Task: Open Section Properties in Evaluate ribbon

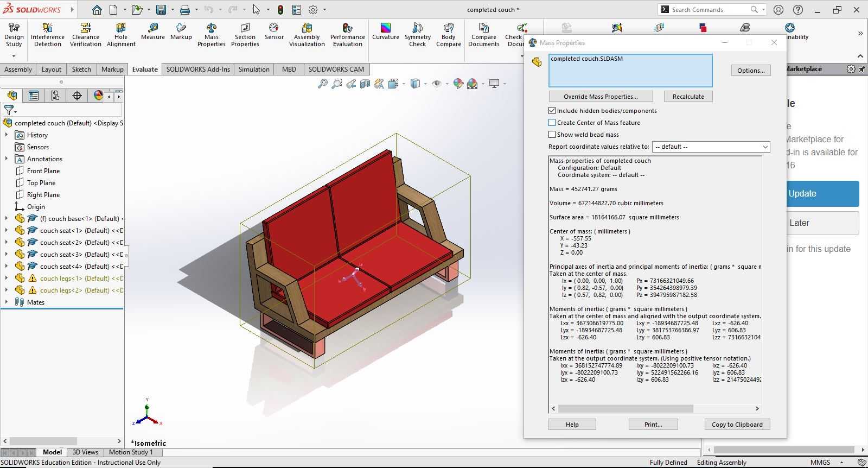Action: pos(245,35)
